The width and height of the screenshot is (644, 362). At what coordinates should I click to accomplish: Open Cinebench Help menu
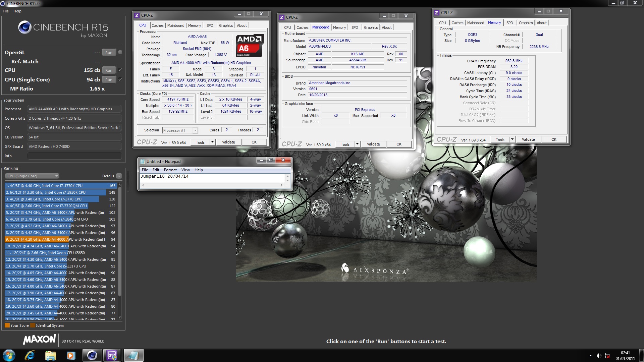[17, 11]
